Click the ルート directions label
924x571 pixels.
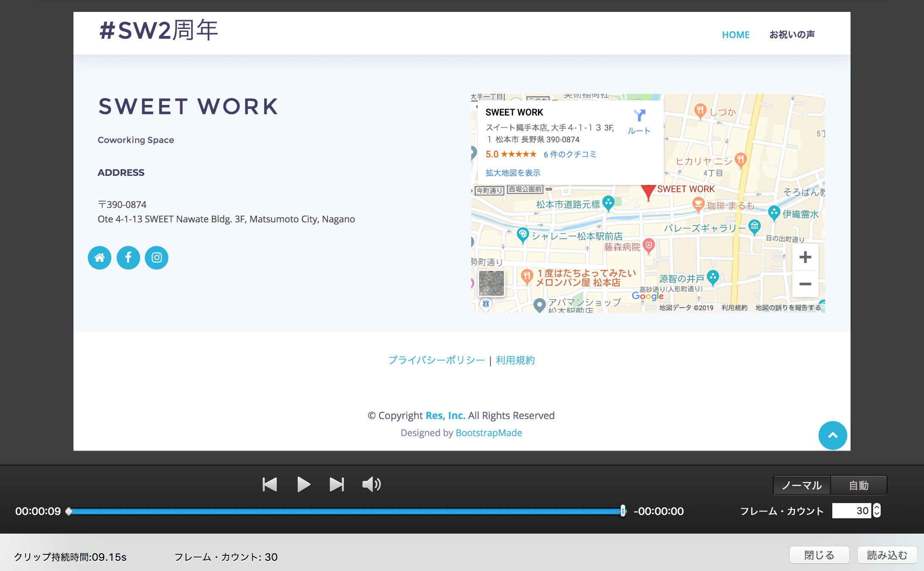pos(639,131)
